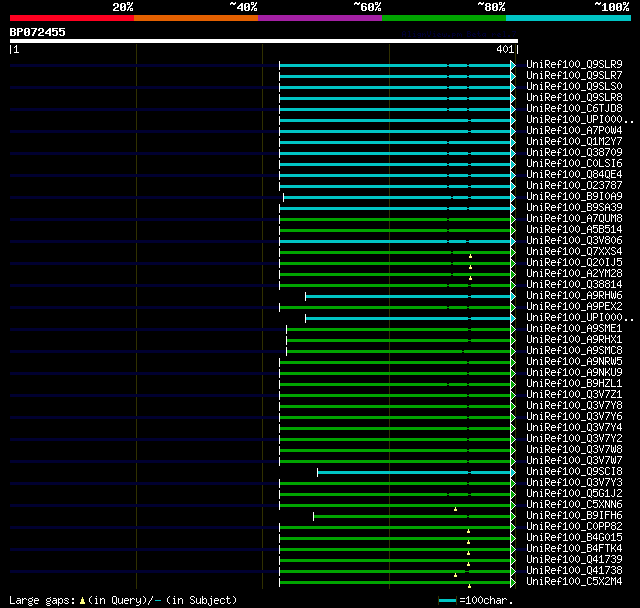The width and height of the screenshot is (640, 608).
Task: Select the UniRef100_B4G015 subject name
Action: tap(574, 538)
